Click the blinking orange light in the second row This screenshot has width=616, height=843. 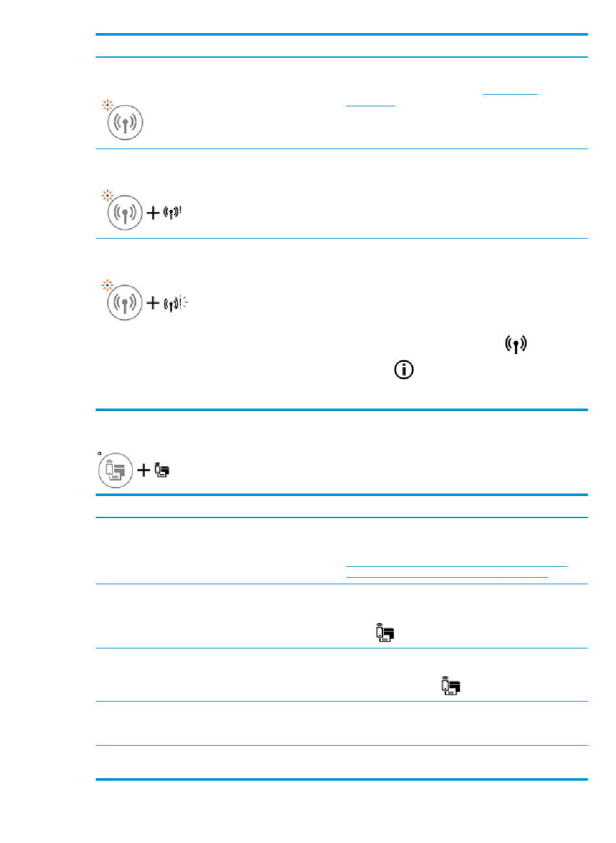point(108,195)
